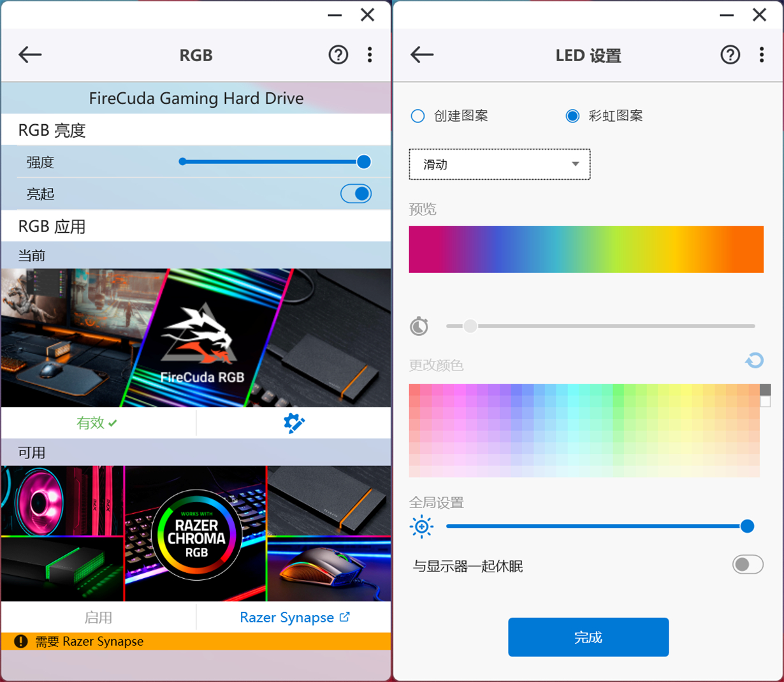Select the 创建图案 radio button
Image resolution: width=784 pixels, height=682 pixels.
point(417,116)
